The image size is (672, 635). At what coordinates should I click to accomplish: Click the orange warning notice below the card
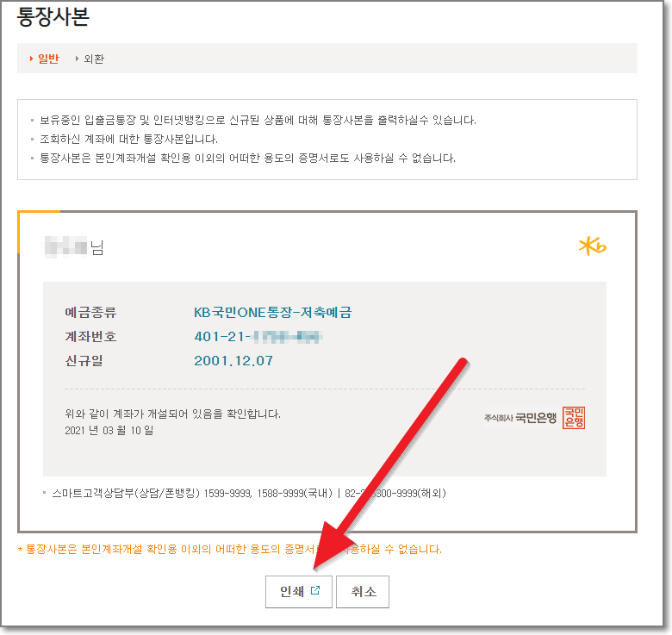[230, 549]
